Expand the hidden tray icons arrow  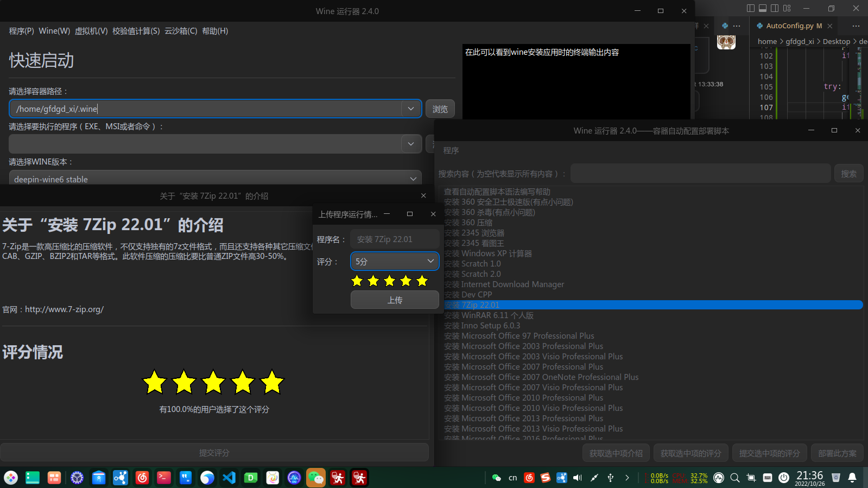[627, 478]
